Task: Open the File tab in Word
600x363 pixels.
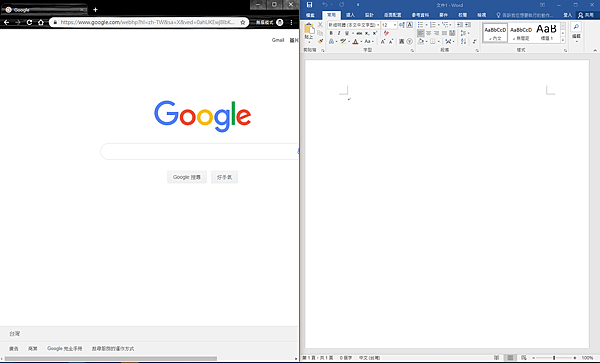Action: pyautogui.click(x=310, y=15)
